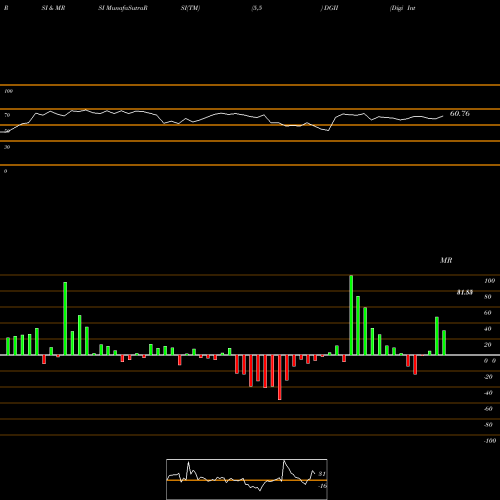Click the '(Digi Int' company name text

coord(403,8)
